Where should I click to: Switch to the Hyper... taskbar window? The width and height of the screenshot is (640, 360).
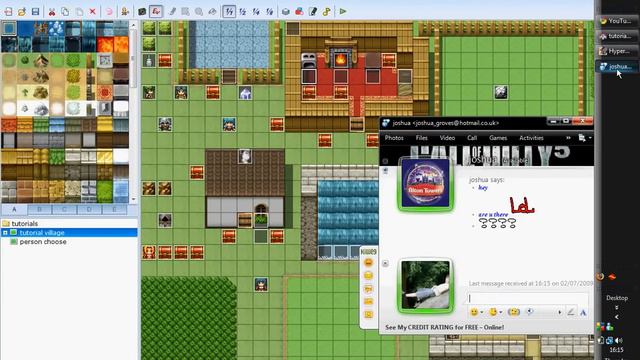pyautogui.click(x=616, y=51)
